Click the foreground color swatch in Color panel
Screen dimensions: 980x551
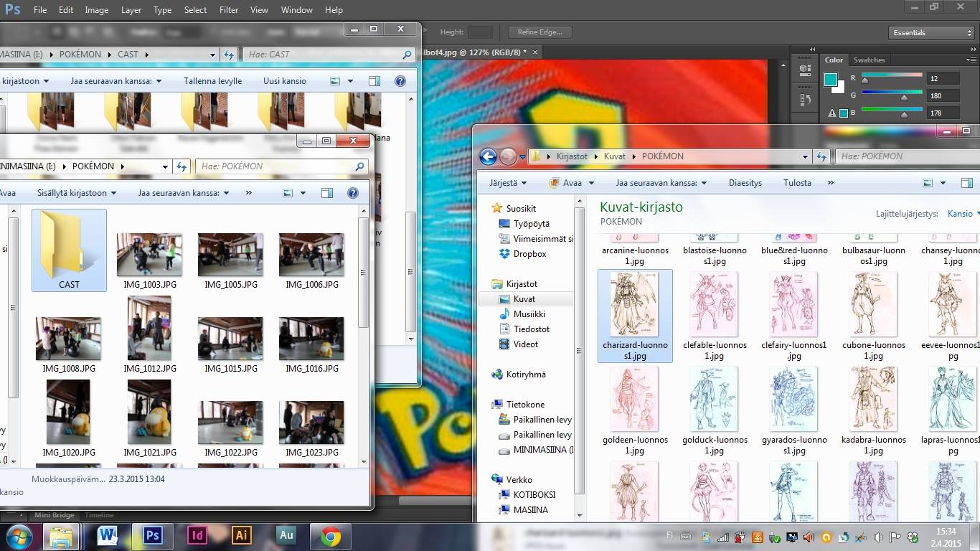click(x=830, y=79)
